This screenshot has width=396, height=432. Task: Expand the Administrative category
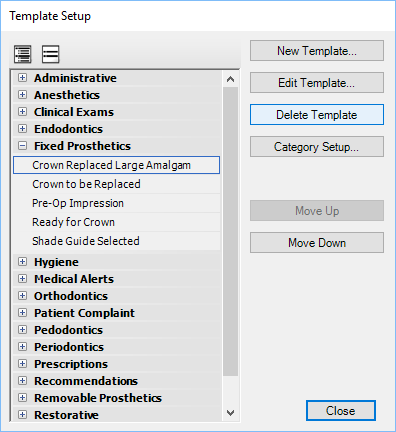22,78
